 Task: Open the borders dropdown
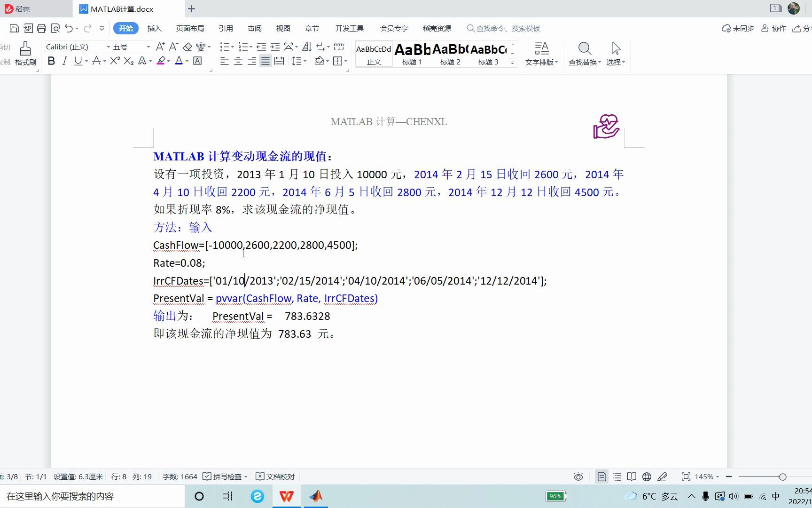click(346, 61)
